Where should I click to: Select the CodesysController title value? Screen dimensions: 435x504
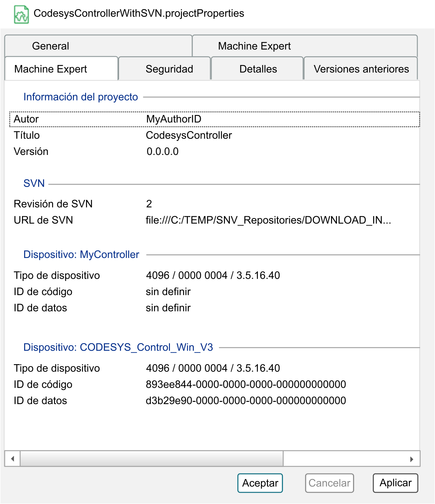pos(189,135)
